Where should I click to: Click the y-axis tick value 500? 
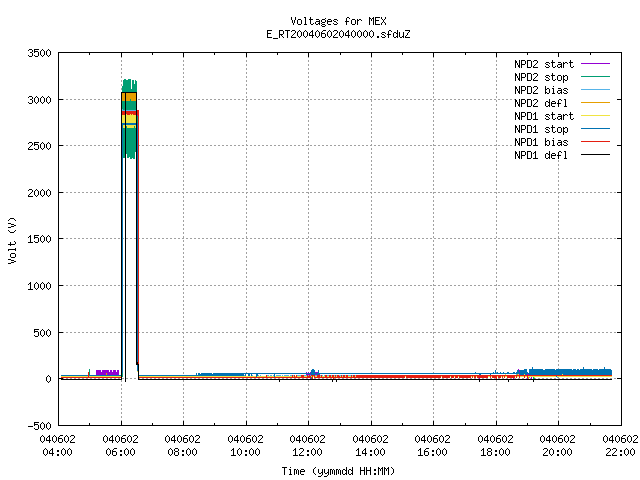point(42,333)
